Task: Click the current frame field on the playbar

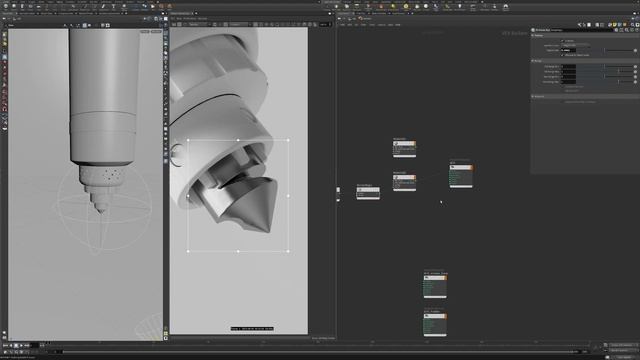Action: [x=35, y=345]
